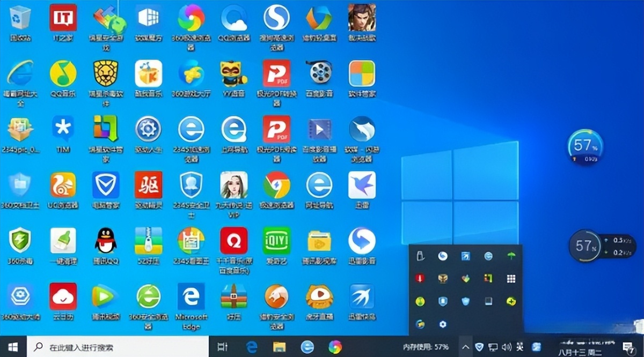Click the white grid icon in tray popup
Image resolution: width=644 pixels, height=357 pixels.
(511, 279)
